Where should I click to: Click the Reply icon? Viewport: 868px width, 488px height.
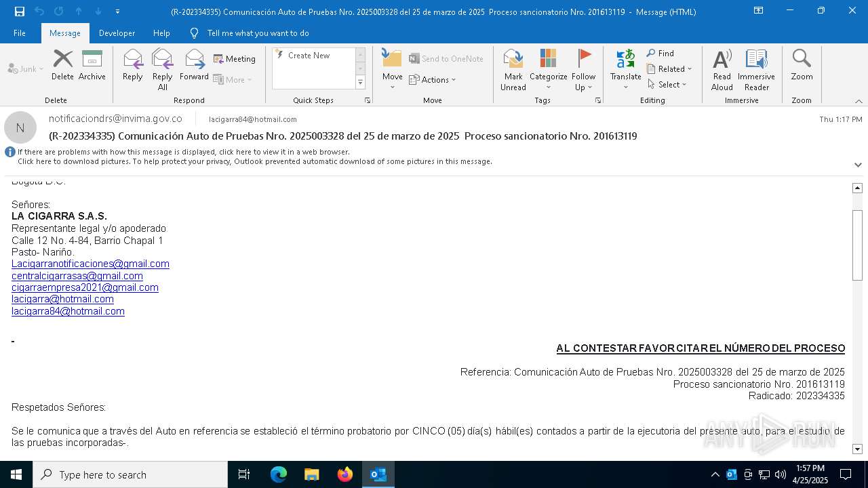tap(132, 65)
